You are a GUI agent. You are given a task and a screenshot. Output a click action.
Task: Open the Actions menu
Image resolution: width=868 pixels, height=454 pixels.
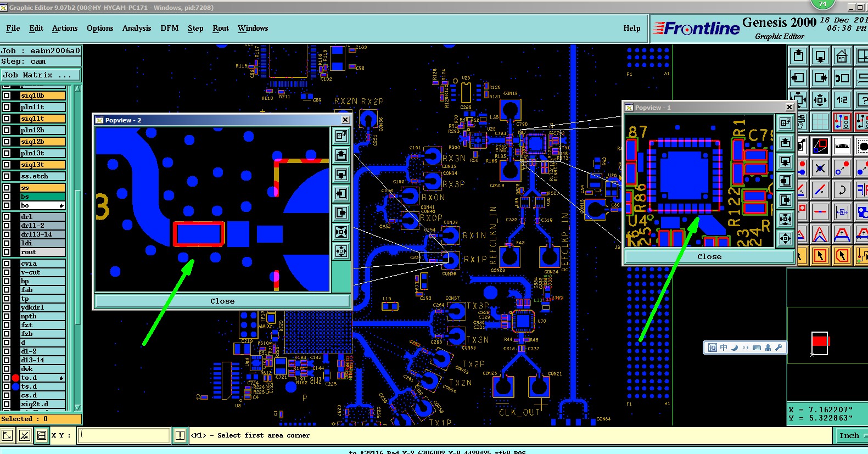click(x=65, y=29)
